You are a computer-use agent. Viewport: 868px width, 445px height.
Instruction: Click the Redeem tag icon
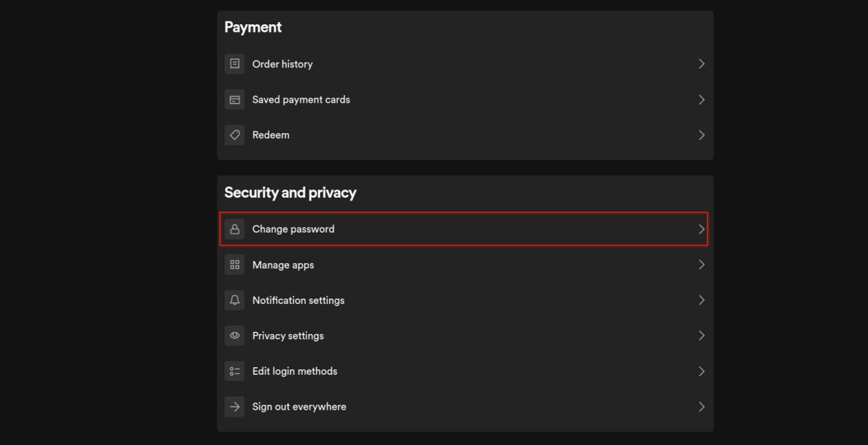point(234,135)
